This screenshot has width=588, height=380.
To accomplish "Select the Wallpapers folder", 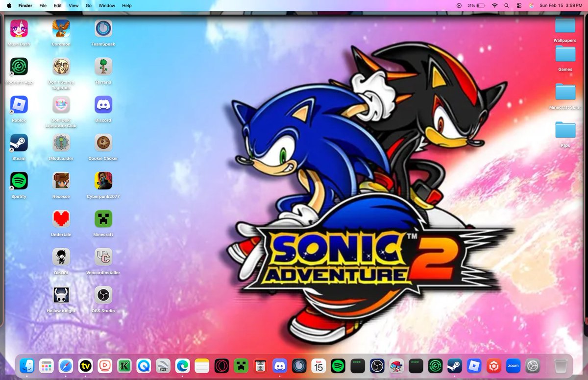I will tap(565, 26).
